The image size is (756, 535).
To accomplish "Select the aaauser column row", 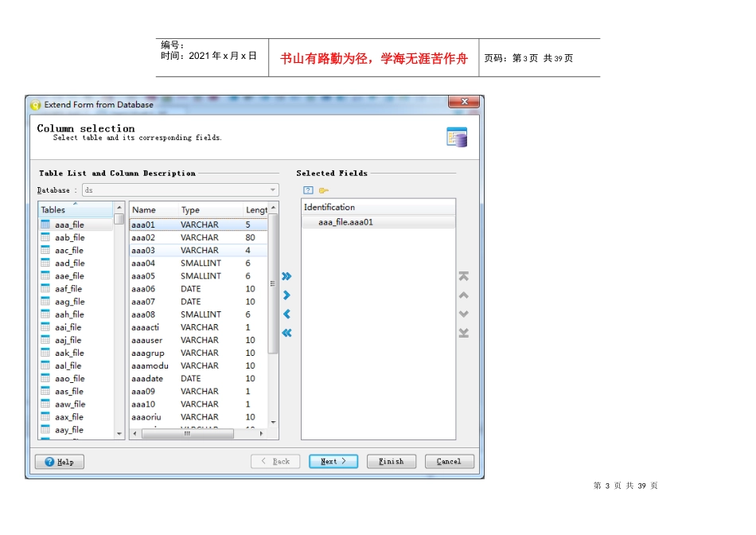I will click(x=199, y=340).
